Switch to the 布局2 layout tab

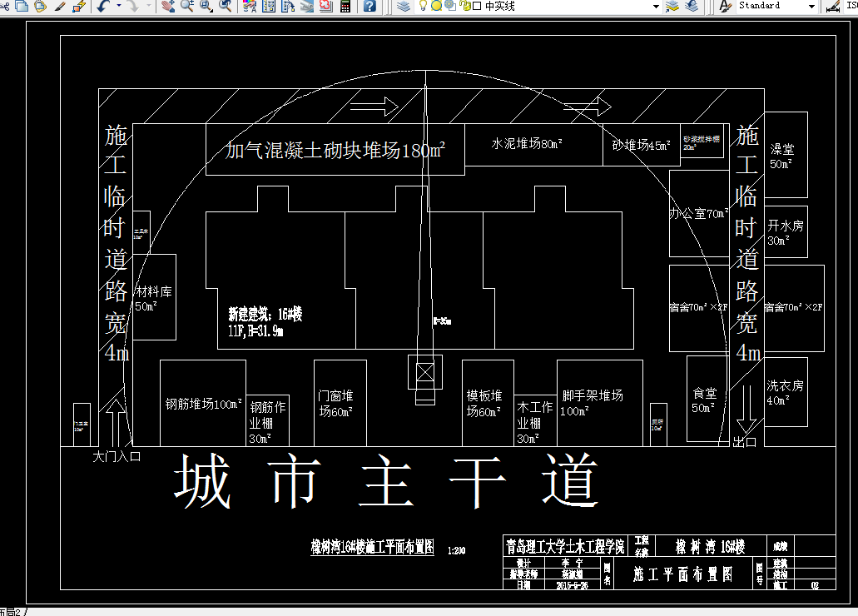(x=8, y=609)
